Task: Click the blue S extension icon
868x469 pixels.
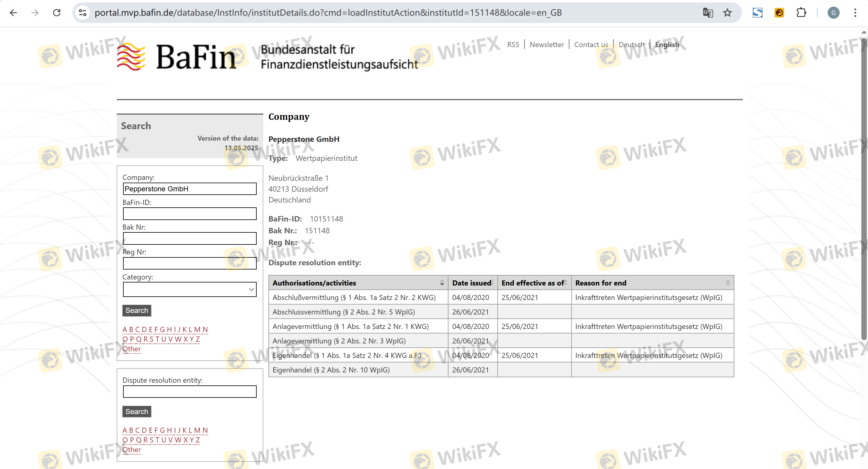Action: click(x=758, y=13)
